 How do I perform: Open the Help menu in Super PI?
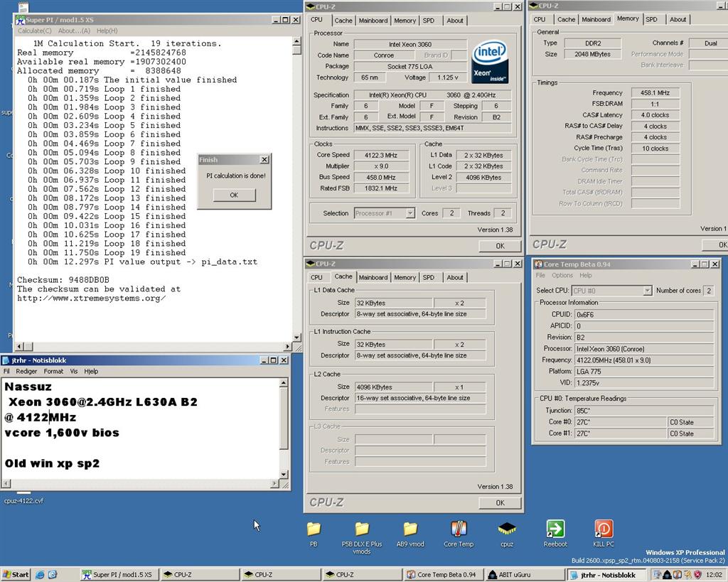coord(107,31)
